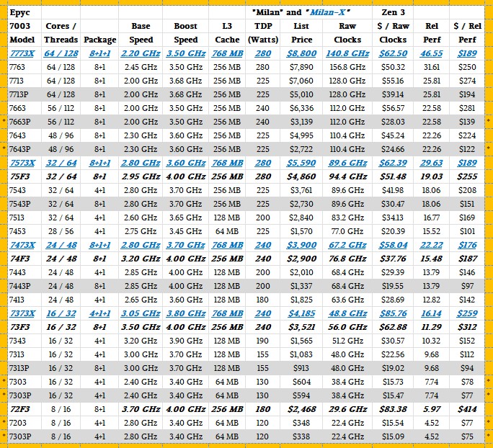The height and width of the screenshot is (448, 493).
Task: Select the $348 list price
Action: [301, 423]
